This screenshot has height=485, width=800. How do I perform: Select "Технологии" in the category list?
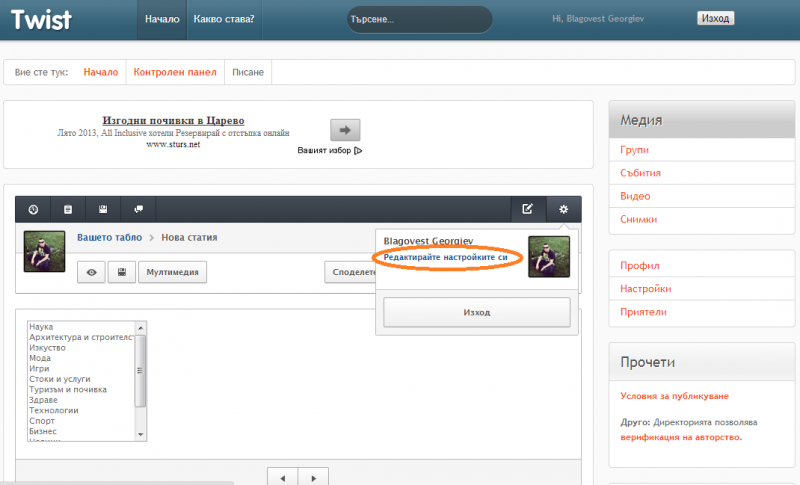pos(54,410)
